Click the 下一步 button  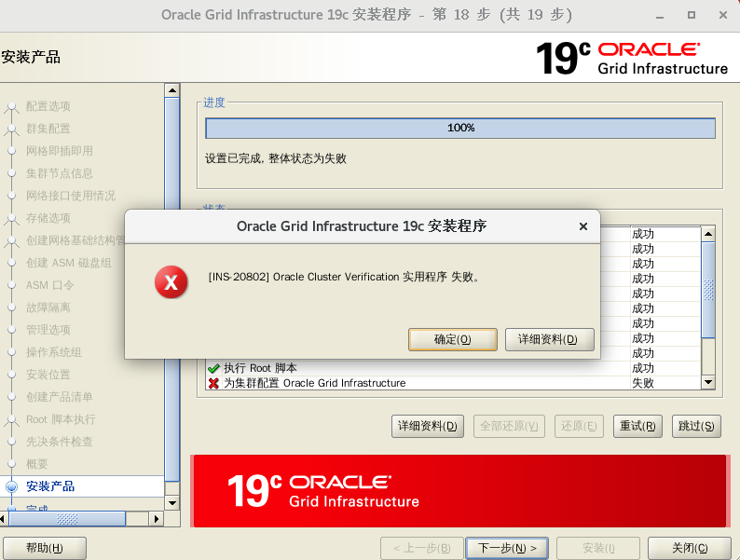507,548
